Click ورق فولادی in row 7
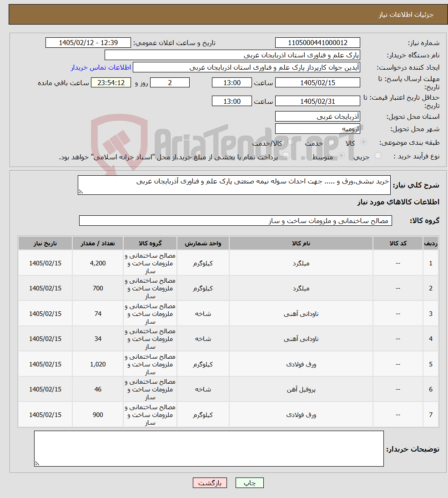The width and height of the screenshot is (448, 498). tap(301, 415)
